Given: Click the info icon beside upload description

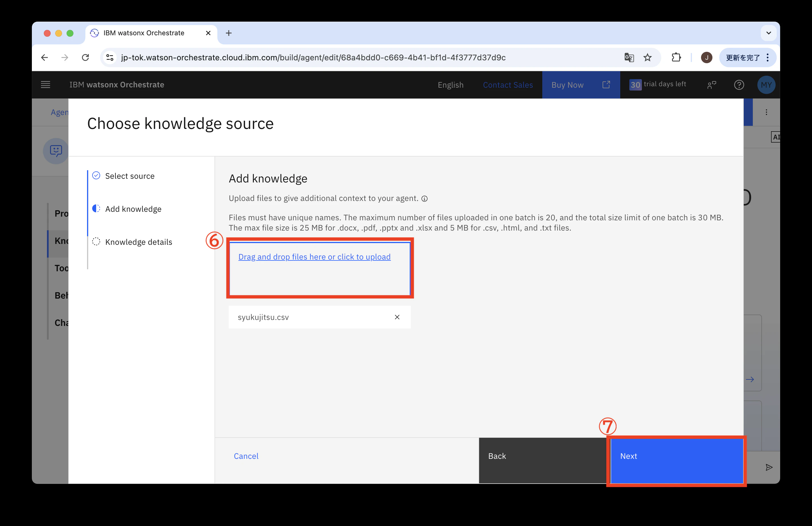Looking at the screenshot, I should pos(424,199).
